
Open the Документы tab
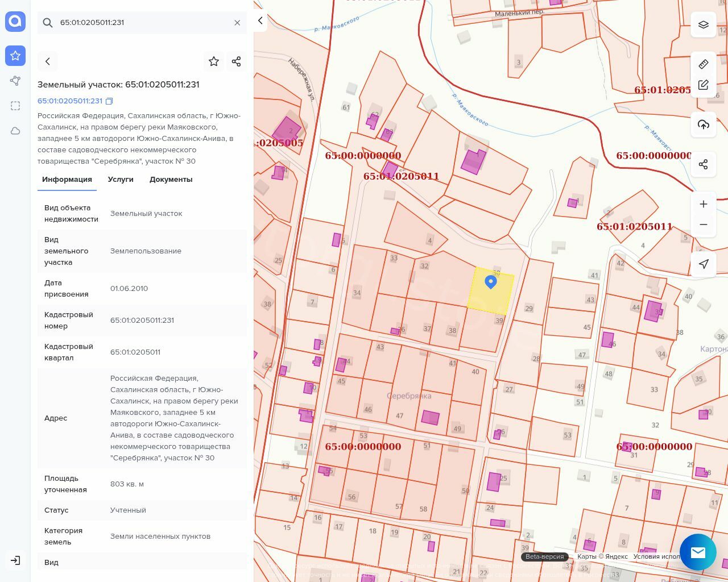(171, 180)
